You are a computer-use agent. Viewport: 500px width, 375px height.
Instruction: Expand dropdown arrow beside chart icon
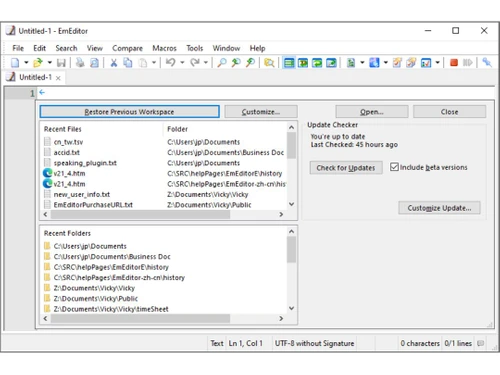tap(437, 63)
